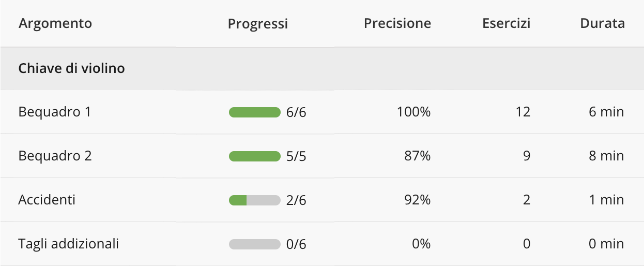Click the 8 min duration cell
The height and width of the screenshot is (266, 644).
click(x=606, y=156)
